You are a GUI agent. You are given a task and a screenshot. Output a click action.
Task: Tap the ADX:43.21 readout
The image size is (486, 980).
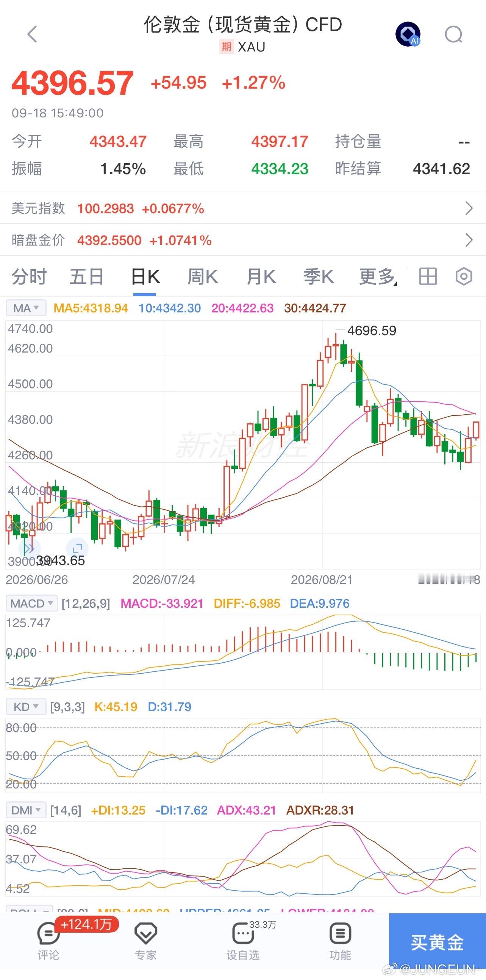[246, 810]
